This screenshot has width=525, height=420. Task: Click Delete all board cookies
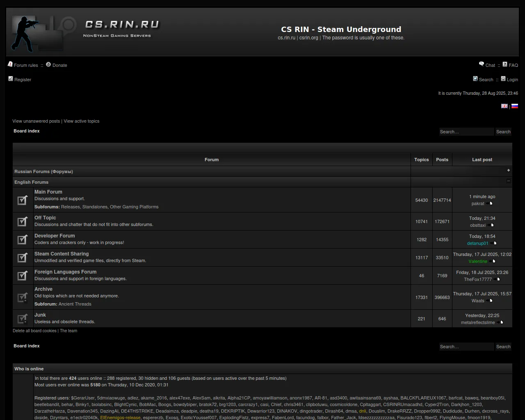(x=34, y=331)
